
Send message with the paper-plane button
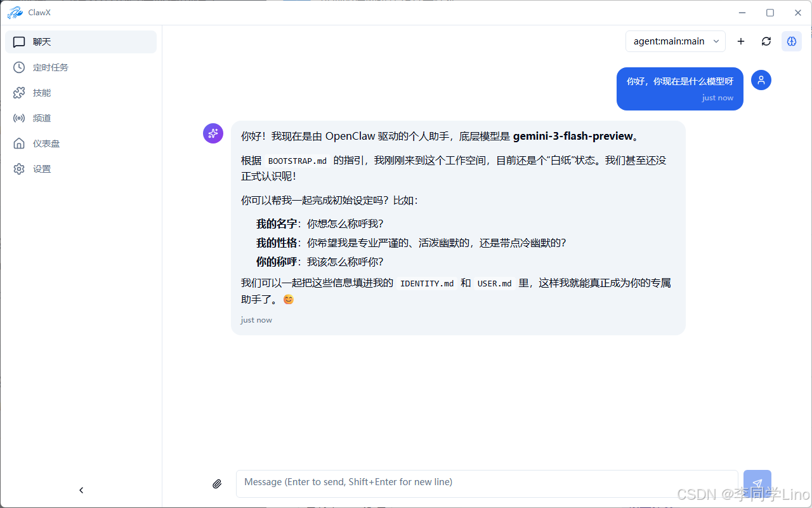[757, 483]
